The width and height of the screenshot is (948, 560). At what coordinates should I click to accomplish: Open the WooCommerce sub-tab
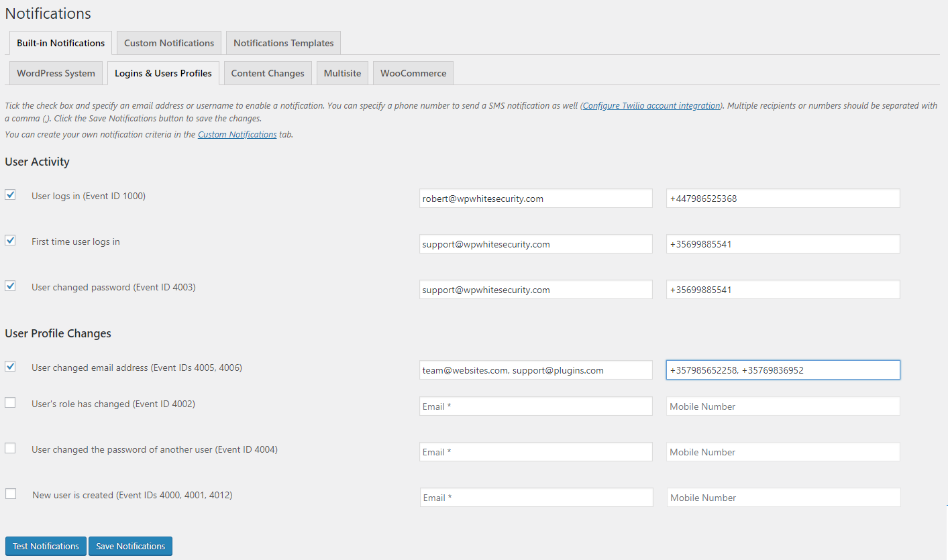[413, 73]
